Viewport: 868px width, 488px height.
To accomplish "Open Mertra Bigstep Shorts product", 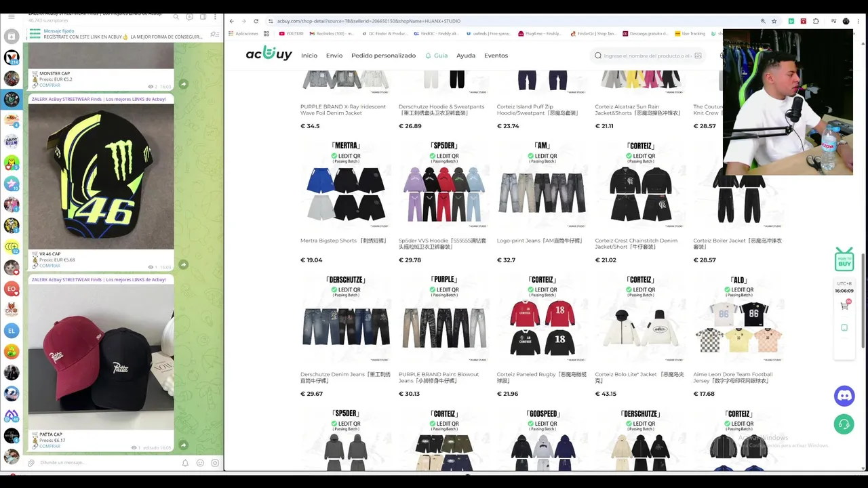I will click(x=346, y=202).
